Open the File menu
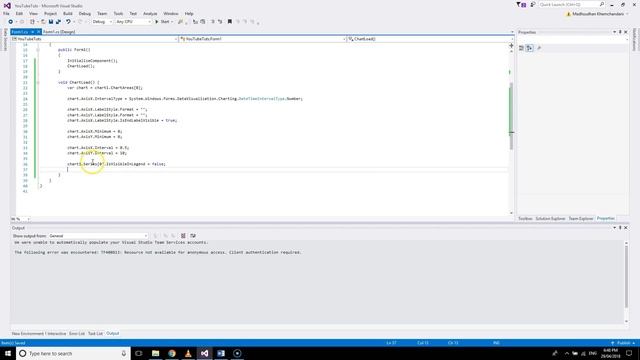The height and width of the screenshot is (360, 640). [x=6, y=13]
